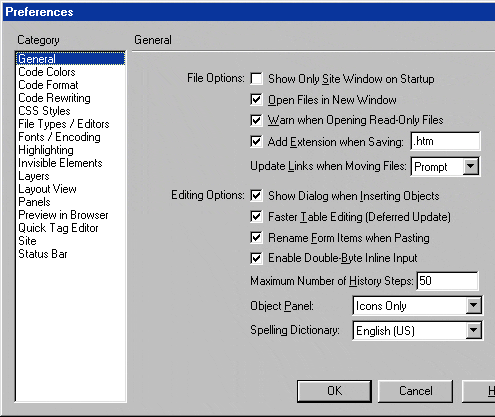Choose Preview in Browser category
The height and width of the screenshot is (417, 495).
pos(63,215)
